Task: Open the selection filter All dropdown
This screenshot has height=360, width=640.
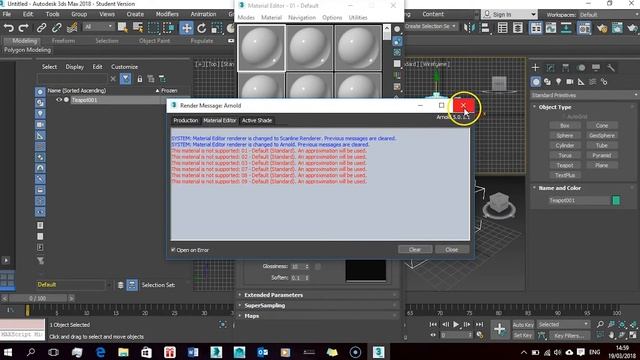Action: 98,27
